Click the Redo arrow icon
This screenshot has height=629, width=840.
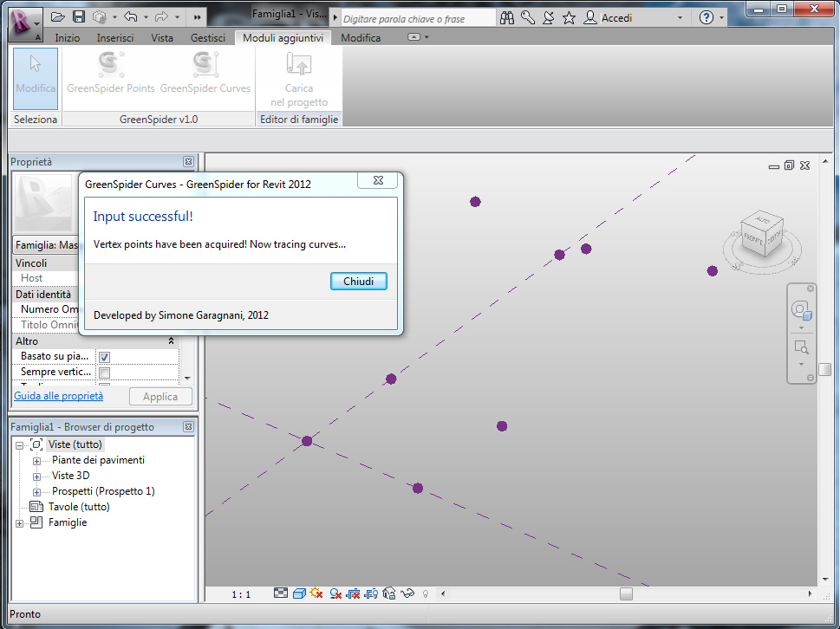click(161, 17)
